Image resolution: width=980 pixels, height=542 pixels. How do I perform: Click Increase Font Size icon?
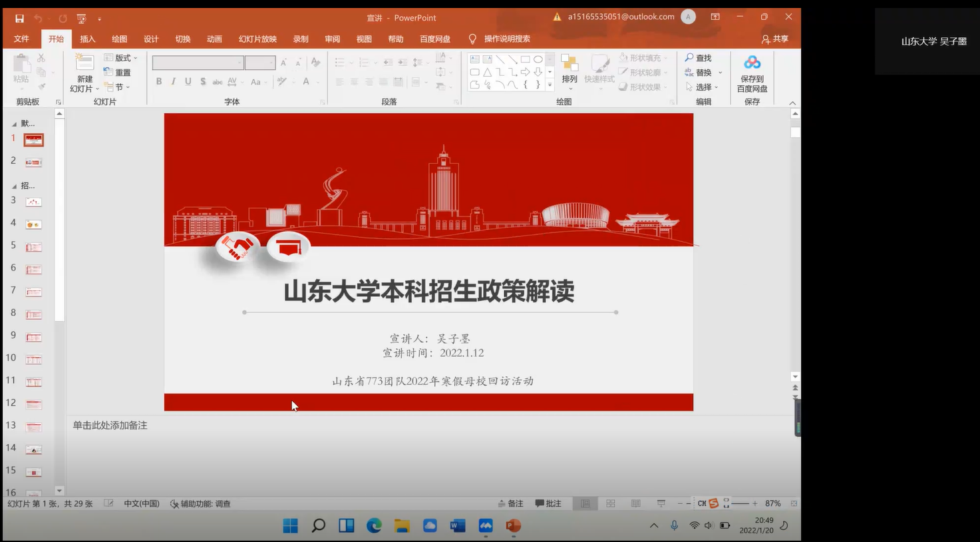pos(283,63)
